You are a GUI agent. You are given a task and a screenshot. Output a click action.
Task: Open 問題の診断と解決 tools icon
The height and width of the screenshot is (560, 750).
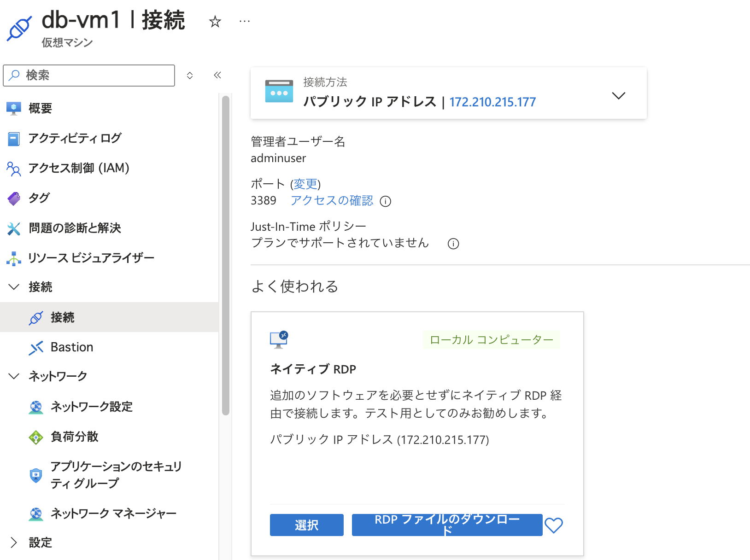(x=14, y=228)
